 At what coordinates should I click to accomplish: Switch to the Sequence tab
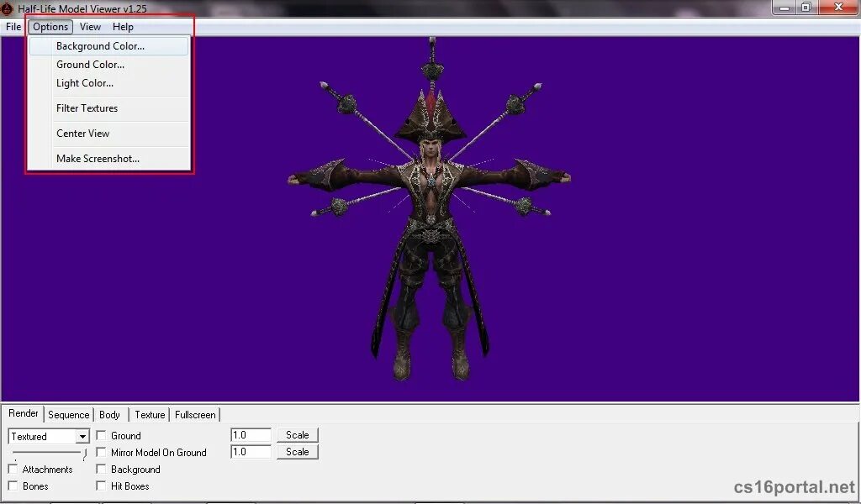(69, 415)
